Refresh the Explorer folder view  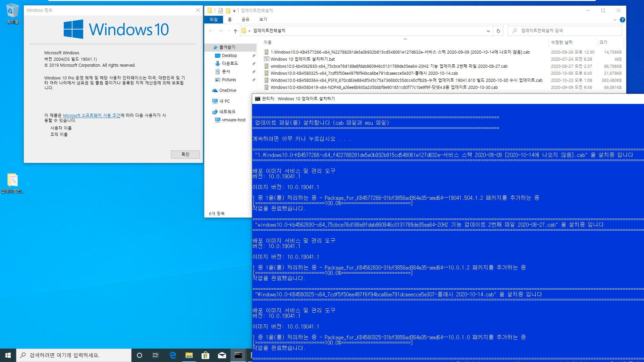(498, 31)
